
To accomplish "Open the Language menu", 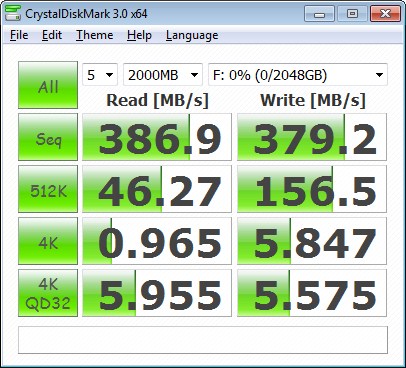I will point(192,35).
